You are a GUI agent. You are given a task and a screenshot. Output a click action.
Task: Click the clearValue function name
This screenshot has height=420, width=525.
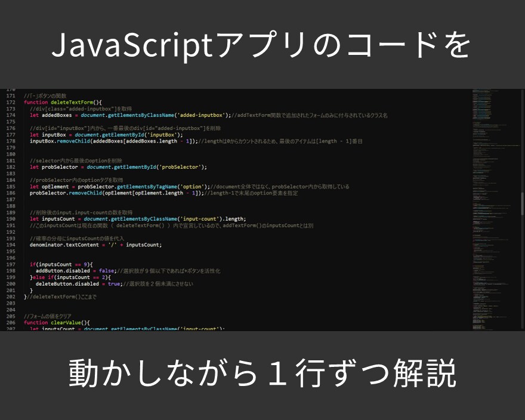point(67,323)
